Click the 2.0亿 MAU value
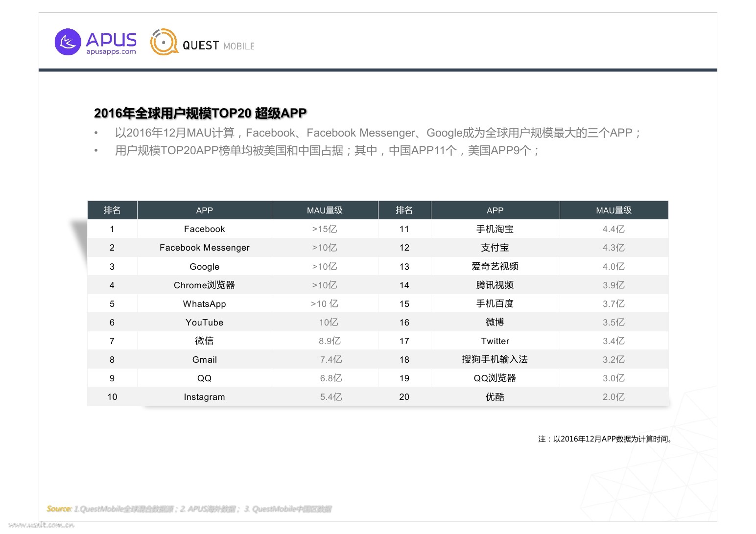 614,397
